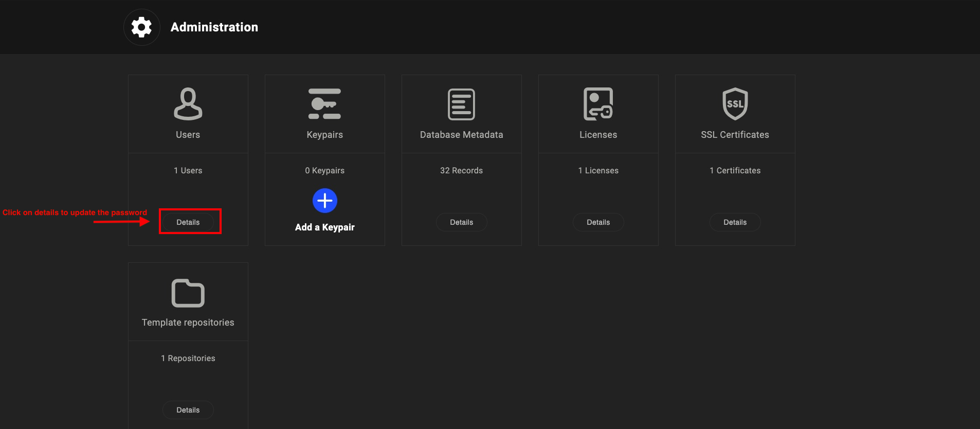Click the Keypairs key icon
Viewport: 980px width, 429px height.
(324, 104)
